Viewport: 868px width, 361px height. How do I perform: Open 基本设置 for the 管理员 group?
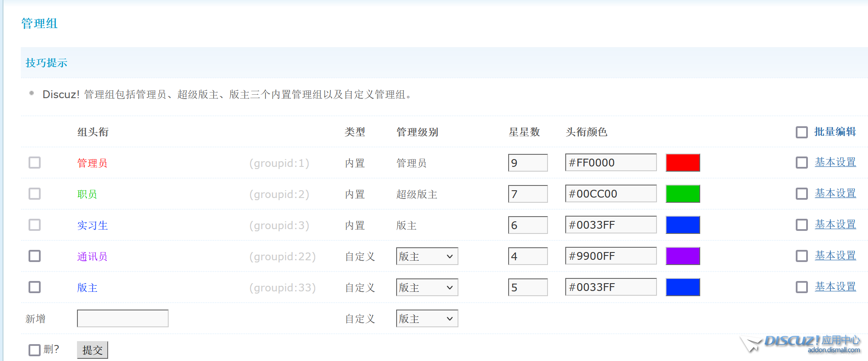835,162
